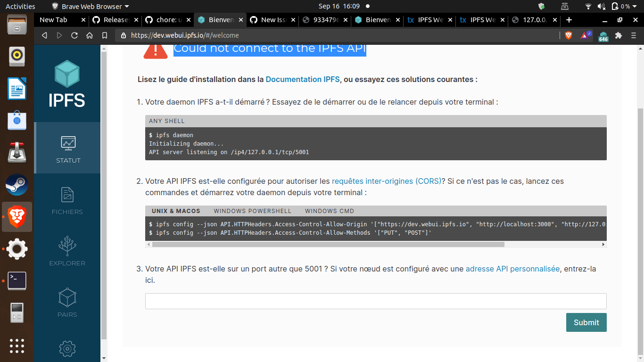This screenshot has height=362, width=644.
Task: Bookmark this page with the bookmark icon
Action: (x=105, y=35)
